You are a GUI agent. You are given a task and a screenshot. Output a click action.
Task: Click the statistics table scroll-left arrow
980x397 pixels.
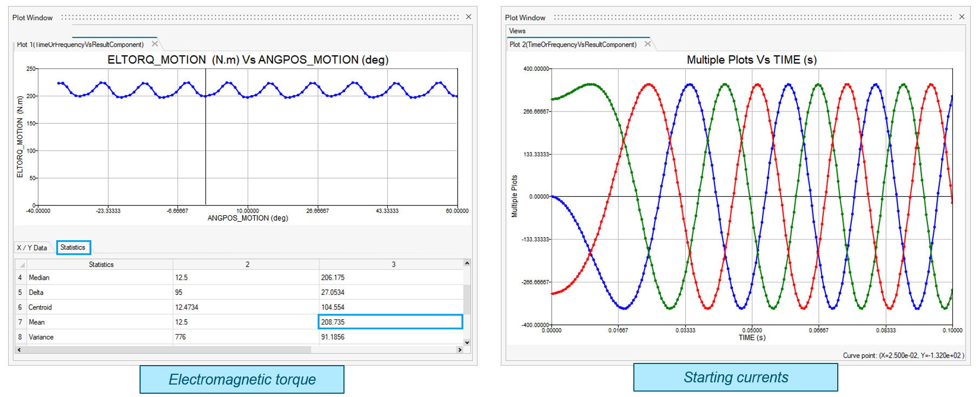point(19,350)
